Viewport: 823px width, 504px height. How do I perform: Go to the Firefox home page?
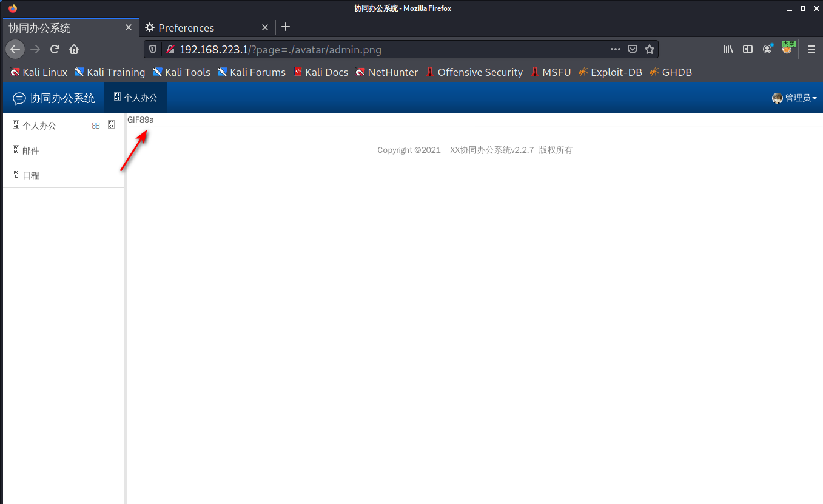point(74,49)
